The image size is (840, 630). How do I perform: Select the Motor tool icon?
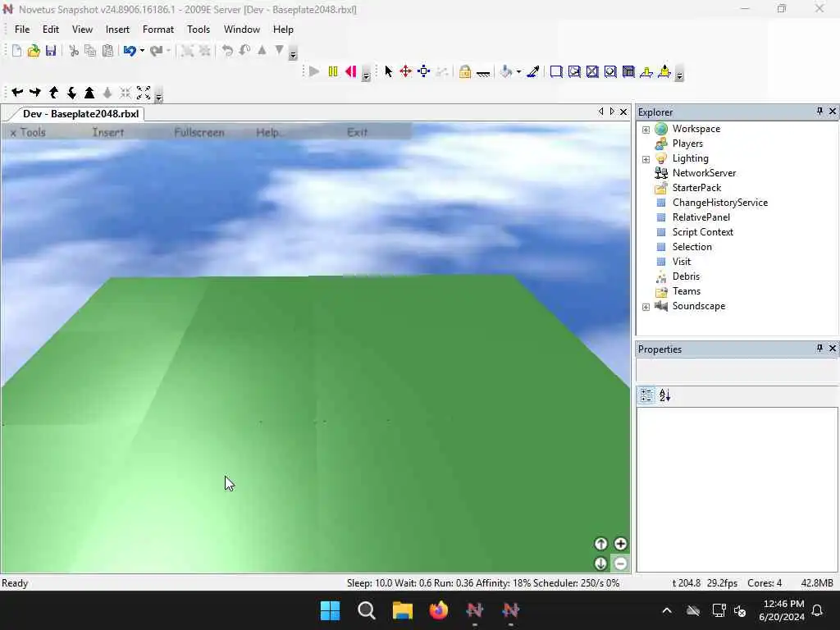pos(664,72)
